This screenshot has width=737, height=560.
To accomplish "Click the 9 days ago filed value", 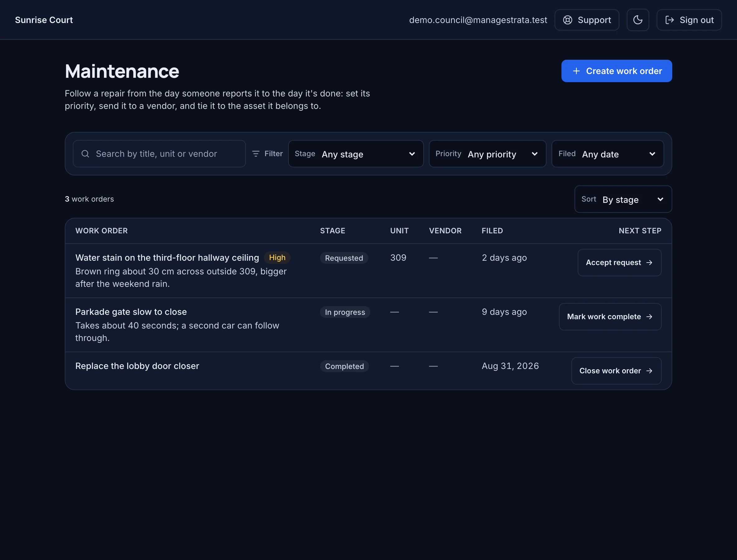I will [x=504, y=312].
